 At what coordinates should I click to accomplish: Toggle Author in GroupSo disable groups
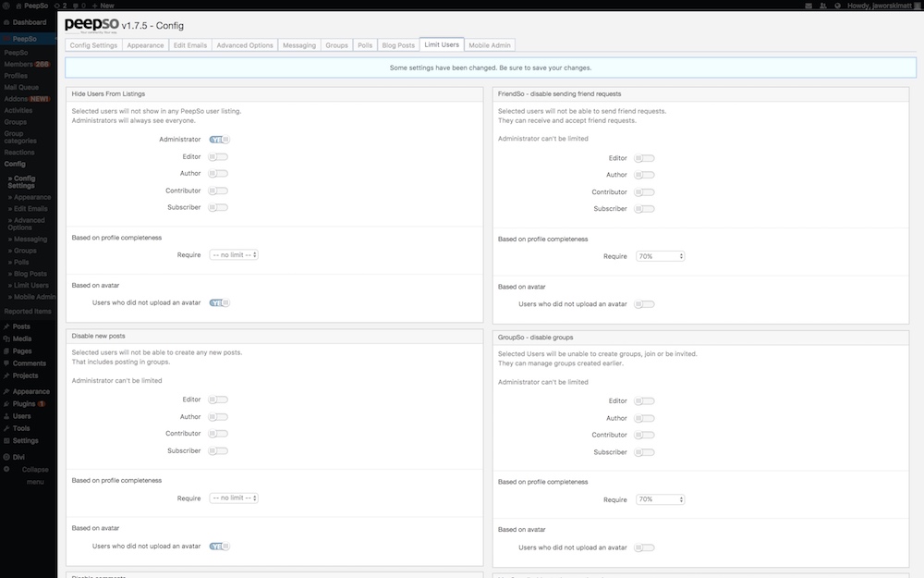pos(644,418)
